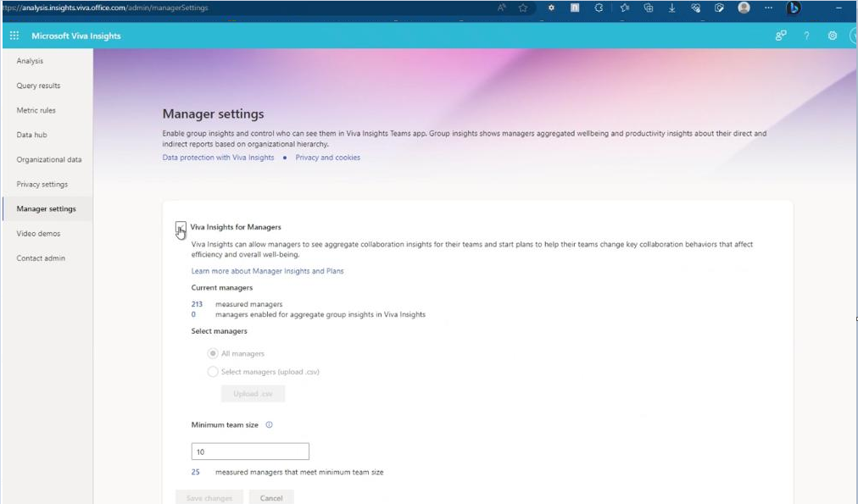The width and height of the screenshot is (858, 504).
Task: Open the browser profile avatar
Action: click(x=744, y=8)
